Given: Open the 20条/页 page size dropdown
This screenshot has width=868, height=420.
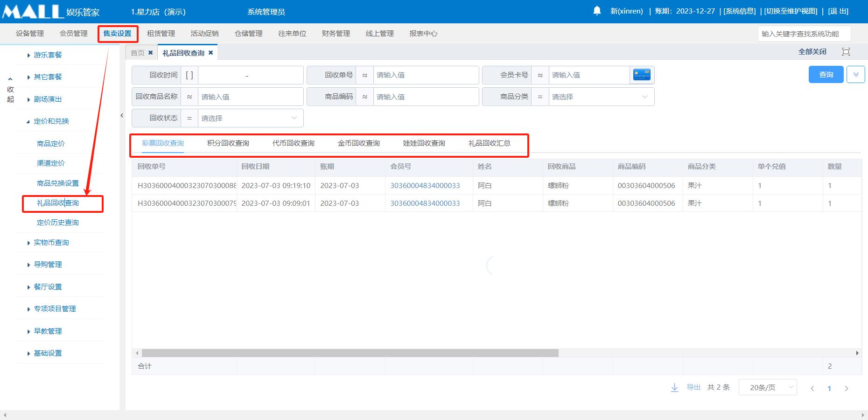Looking at the screenshot, I should (x=768, y=387).
